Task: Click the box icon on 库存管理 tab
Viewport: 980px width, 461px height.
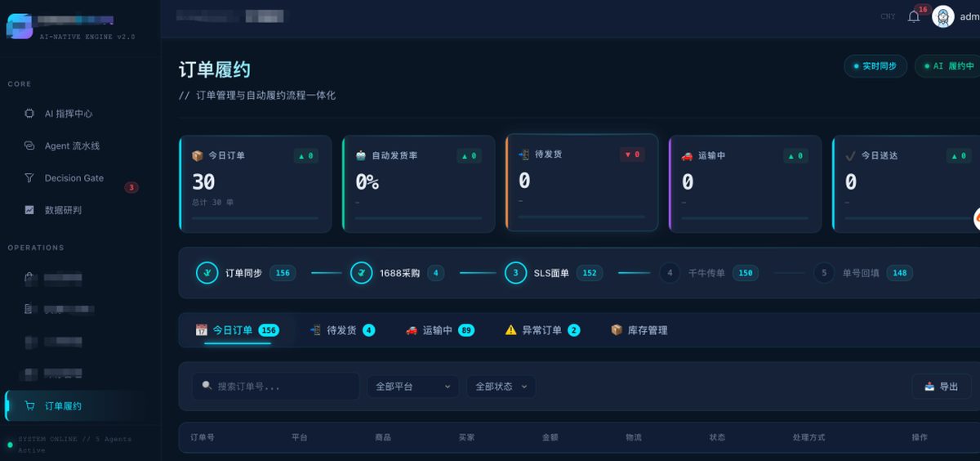Action: (x=617, y=330)
